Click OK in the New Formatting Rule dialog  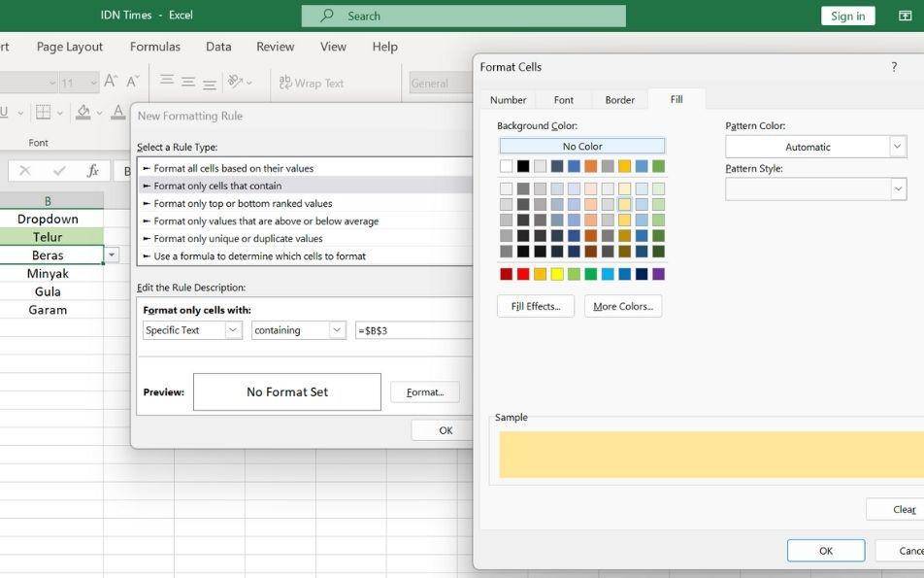point(442,430)
